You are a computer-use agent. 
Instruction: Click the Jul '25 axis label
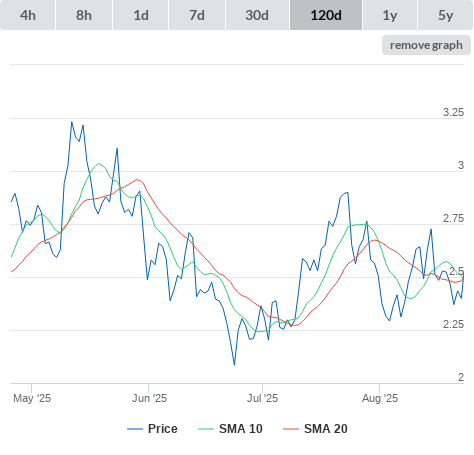(262, 398)
